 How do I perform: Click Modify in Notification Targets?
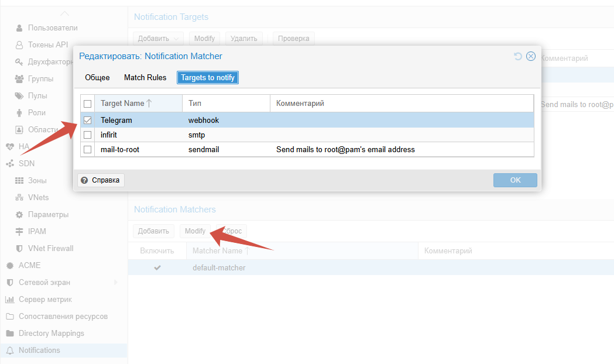point(204,39)
